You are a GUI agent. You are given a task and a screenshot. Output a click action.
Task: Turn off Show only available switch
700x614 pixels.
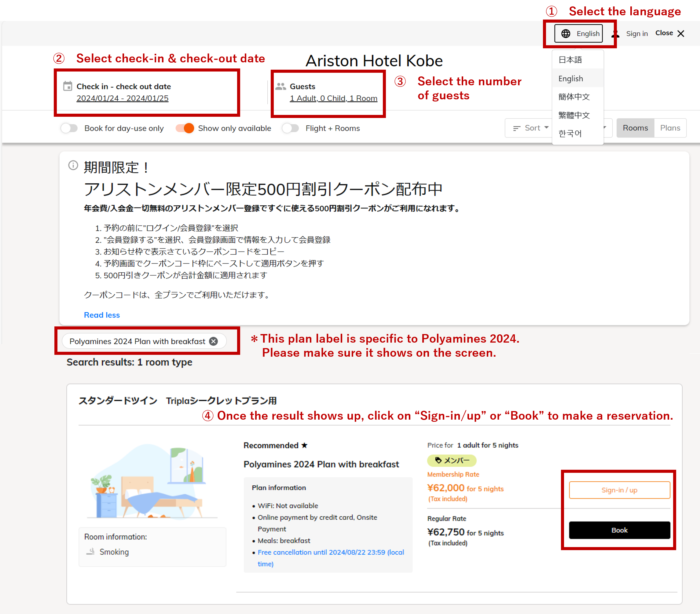click(185, 128)
